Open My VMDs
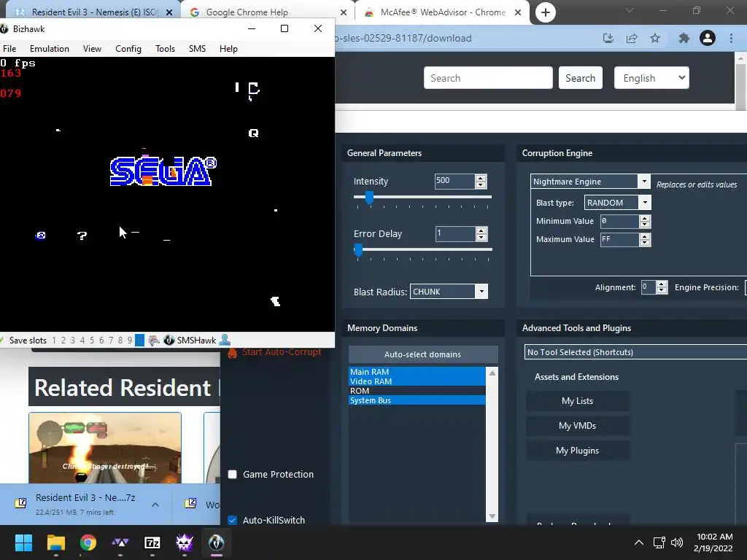 click(578, 426)
